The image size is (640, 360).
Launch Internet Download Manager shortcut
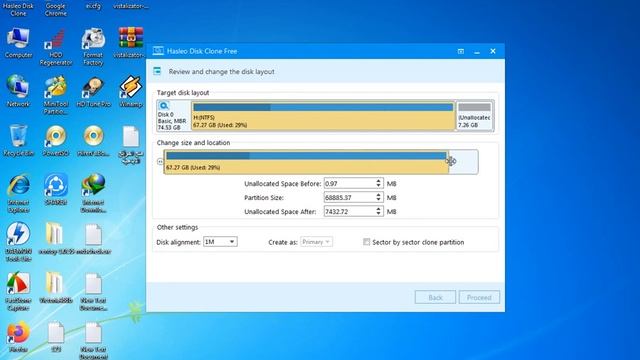[x=94, y=193]
